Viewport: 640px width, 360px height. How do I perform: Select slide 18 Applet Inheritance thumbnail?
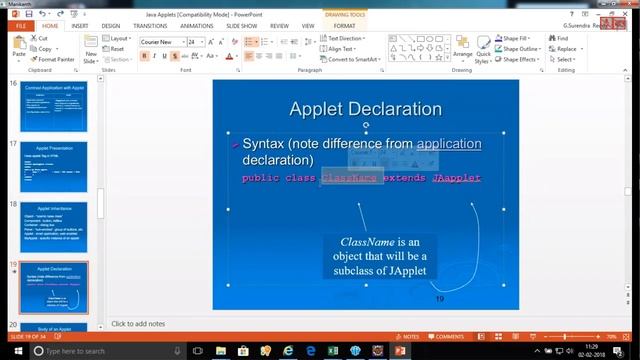(54, 227)
